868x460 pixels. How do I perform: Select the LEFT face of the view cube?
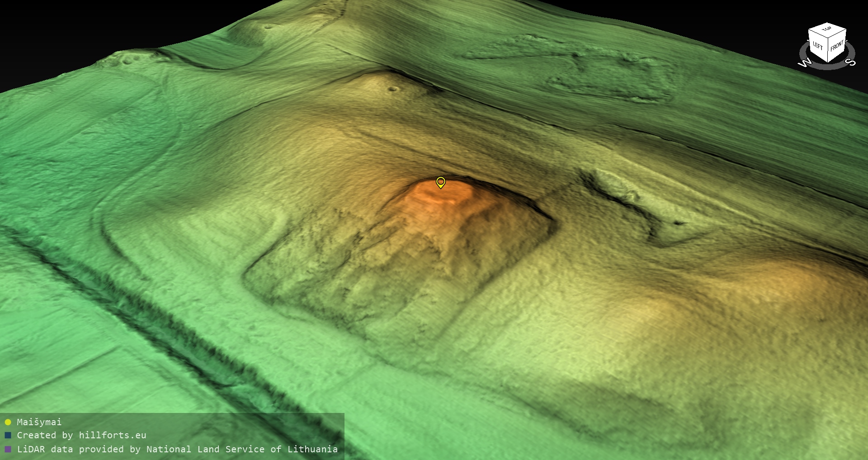818,46
